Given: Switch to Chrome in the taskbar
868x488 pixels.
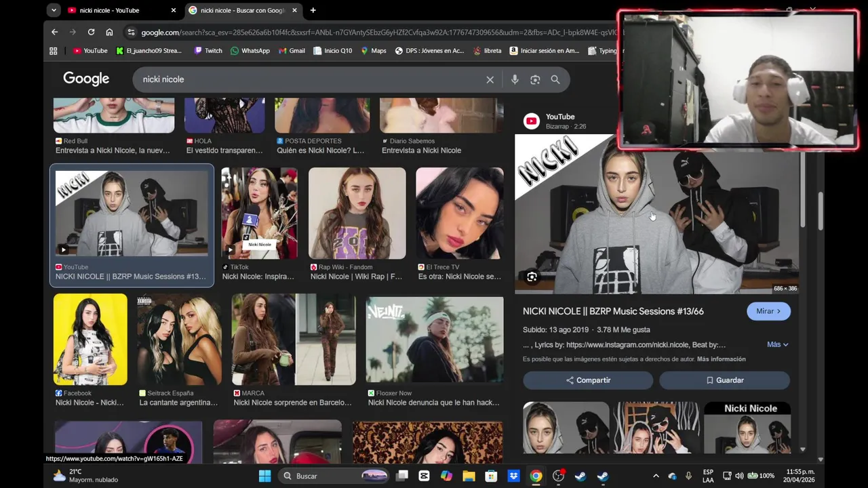Looking at the screenshot, I should pyautogui.click(x=536, y=476).
